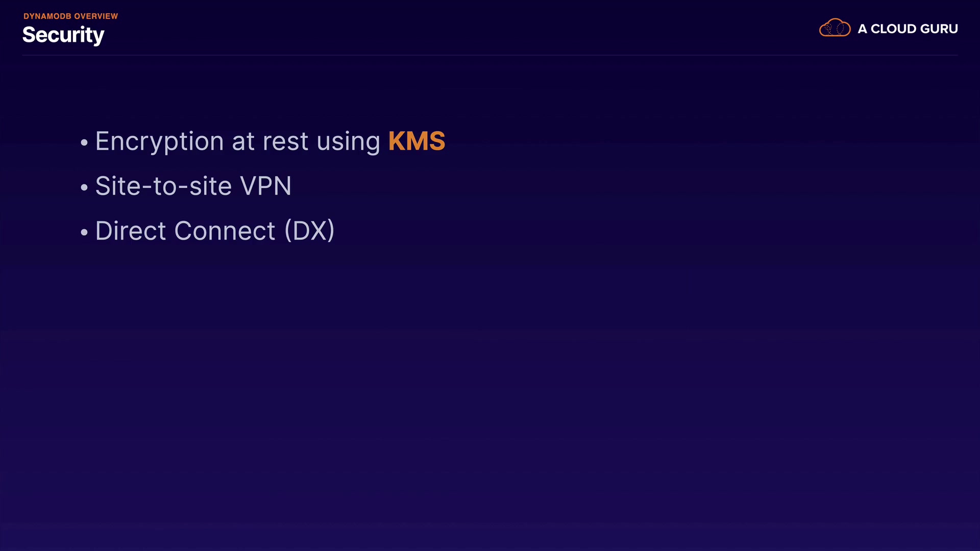This screenshot has width=980, height=551.
Task: Click the bullet dot before "Direct Connect"
Action: [x=84, y=233]
